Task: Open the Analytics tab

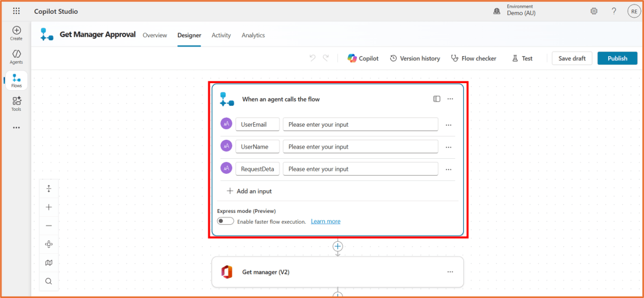Action: (253, 35)
